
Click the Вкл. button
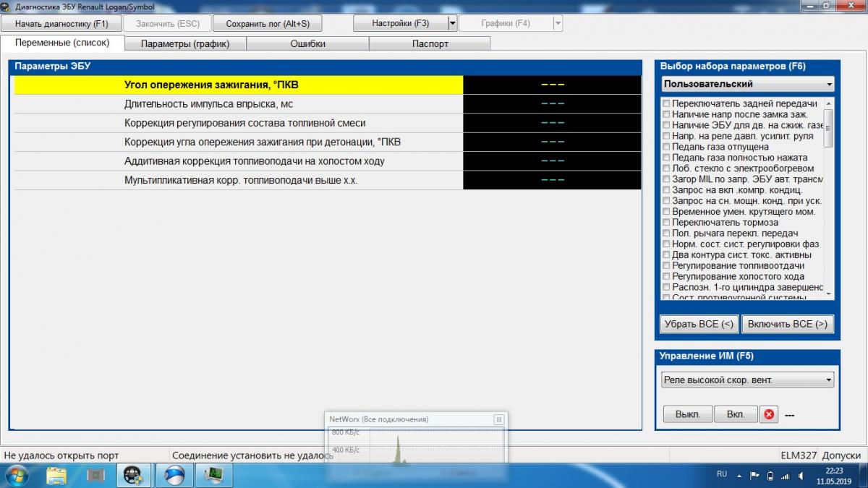(736, 414)
